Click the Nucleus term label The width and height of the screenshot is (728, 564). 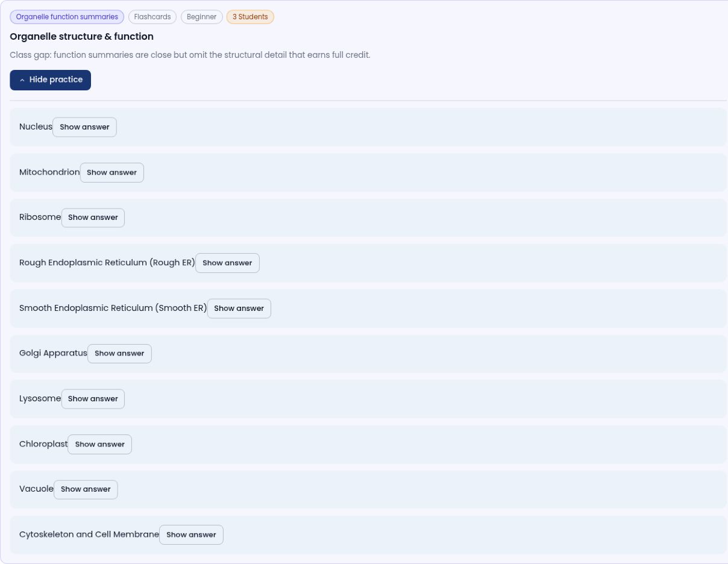click(36, 127)
